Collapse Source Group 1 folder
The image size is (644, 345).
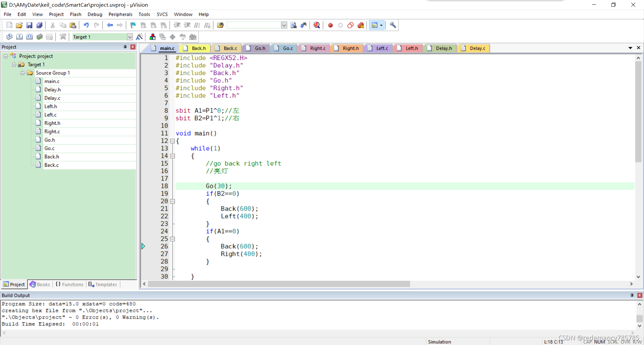tap(22, 73)
